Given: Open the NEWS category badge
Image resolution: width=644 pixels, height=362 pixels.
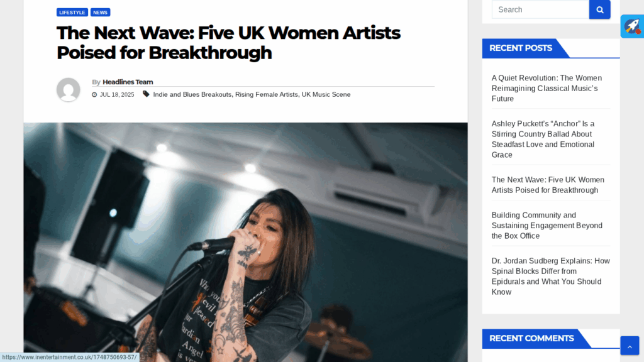Looking at the screenshot, I should pos(100,13).
